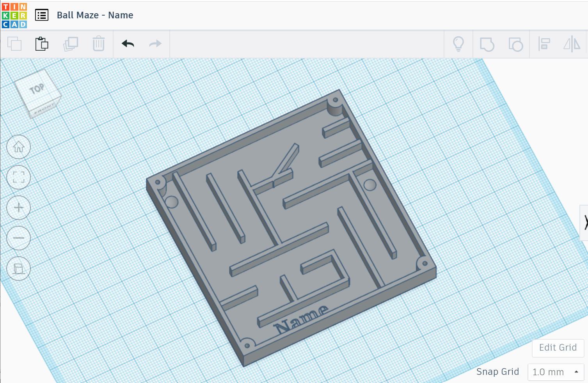
Task: Duplicate the current shape
Action: 71,44
